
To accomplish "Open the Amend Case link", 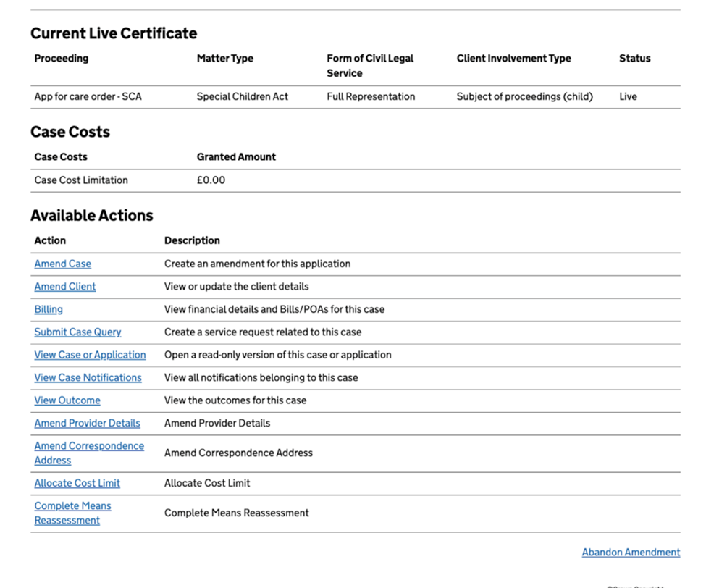I will coord(63,264).
